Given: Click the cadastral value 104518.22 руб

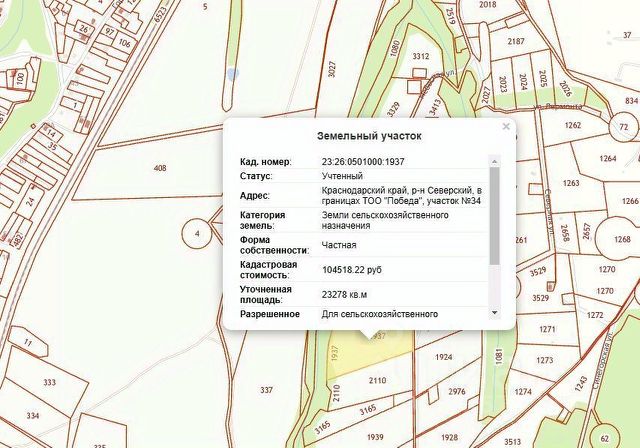Looking at the screenshot, I should [352, 270].
